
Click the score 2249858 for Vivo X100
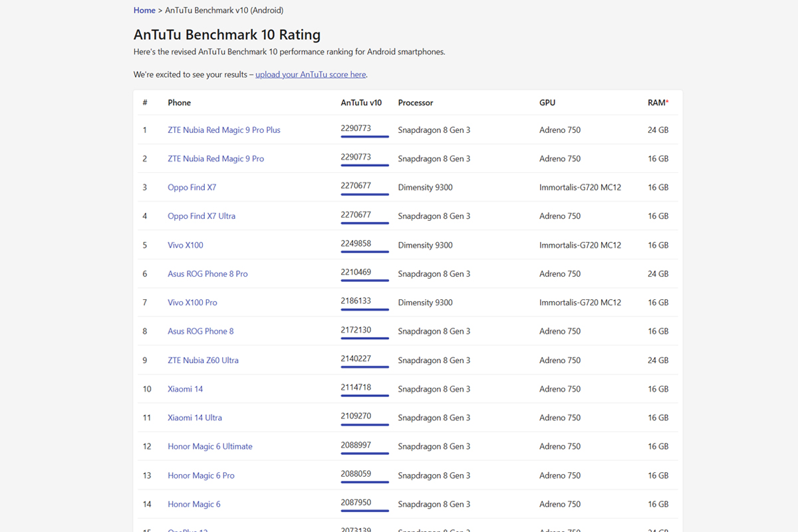(x=356, y=243)
